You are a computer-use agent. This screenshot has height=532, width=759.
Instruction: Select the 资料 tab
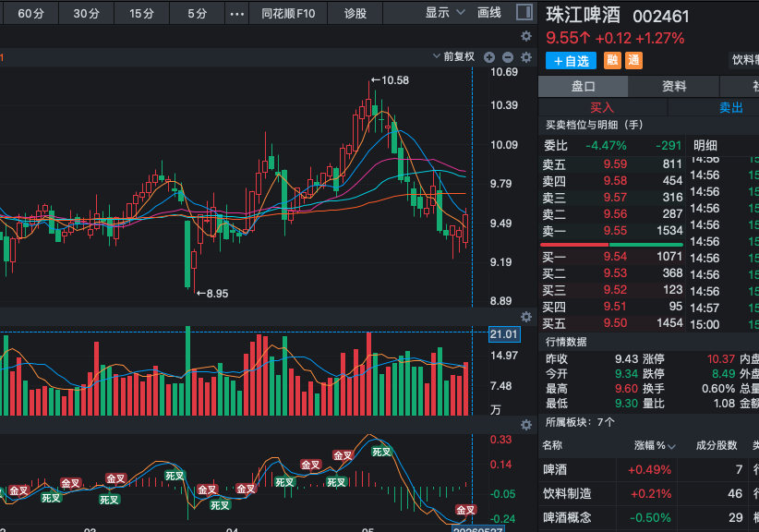click(x=674, y=87)
